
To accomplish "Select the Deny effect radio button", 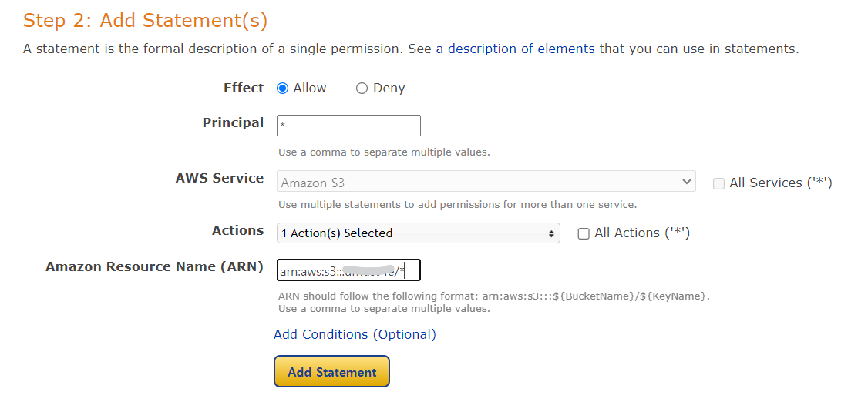I will coord(362,89).
